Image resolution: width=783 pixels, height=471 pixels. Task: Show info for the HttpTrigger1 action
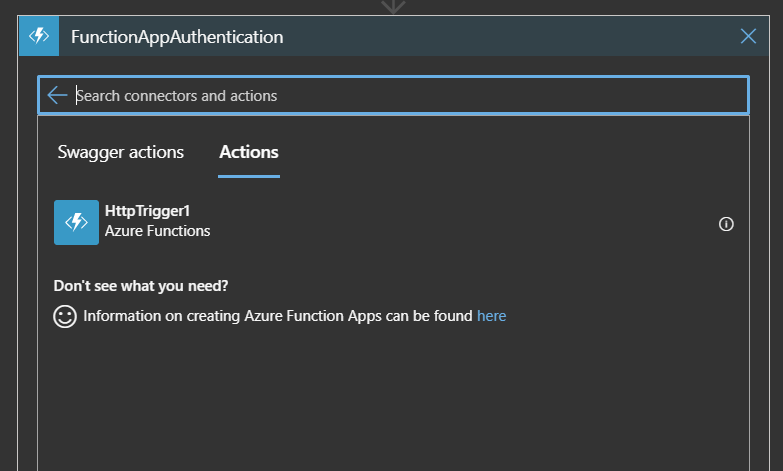(x=727, y=224)
